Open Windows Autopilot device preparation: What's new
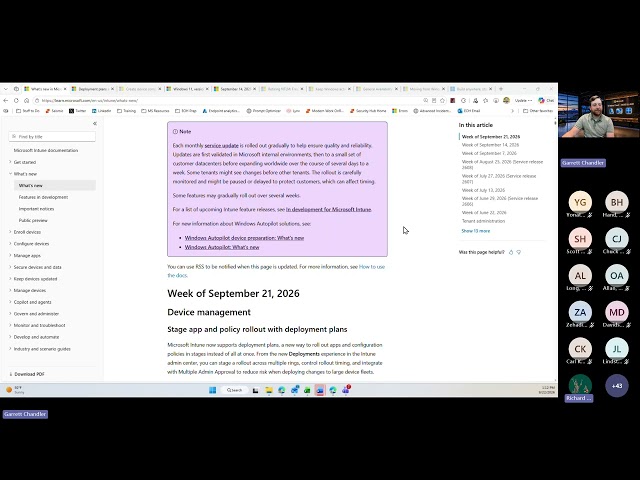640x480 pixels. (244, 238)
